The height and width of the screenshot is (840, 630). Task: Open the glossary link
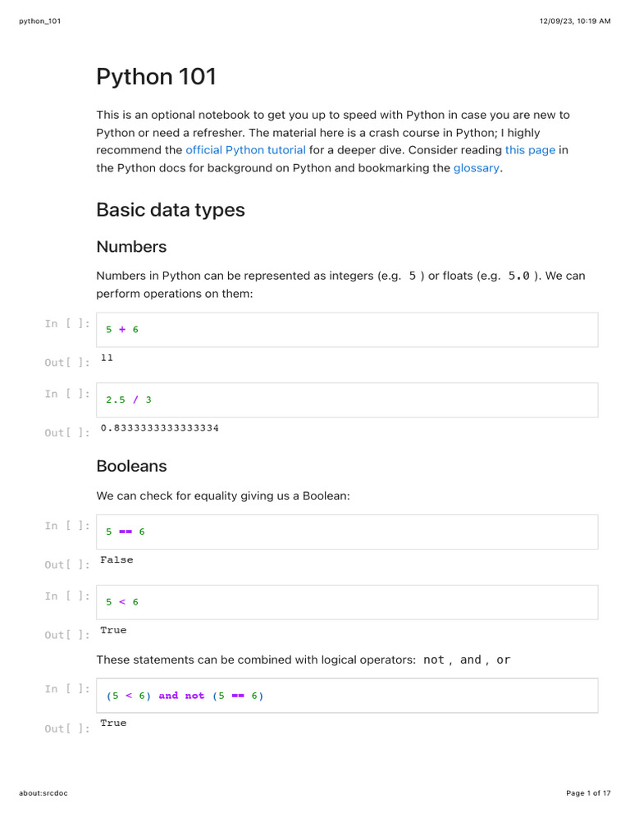click(477, 167)
